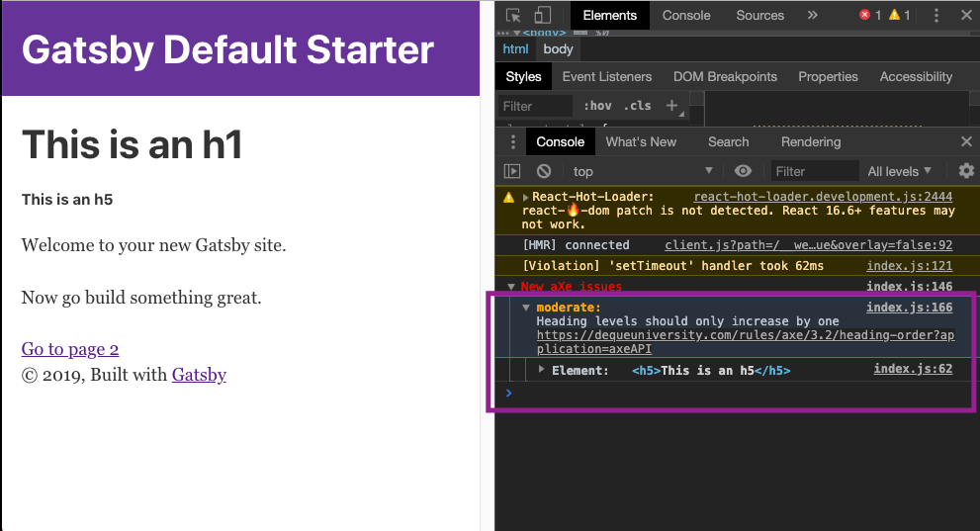This screenshot has height=531, width=980.
Task: Open console settings gear icon
Action: pos(966,171)
